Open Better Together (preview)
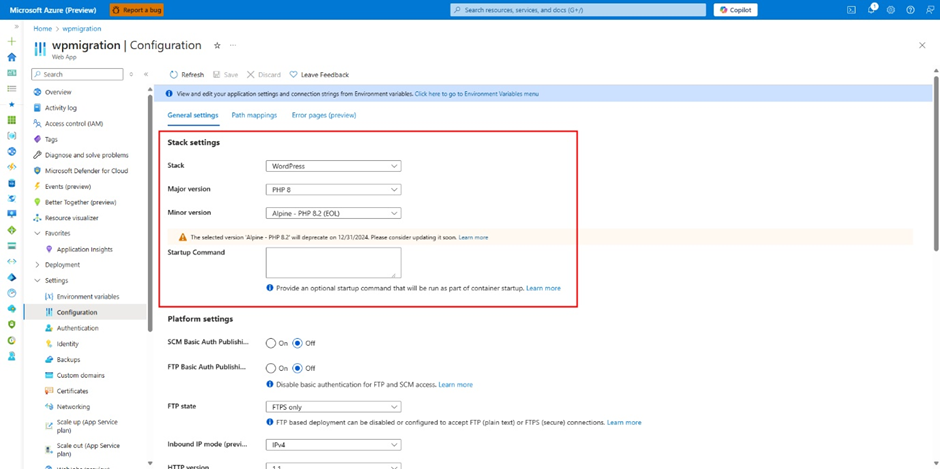This screenshot has height=469, width=940. pos(80,202)
